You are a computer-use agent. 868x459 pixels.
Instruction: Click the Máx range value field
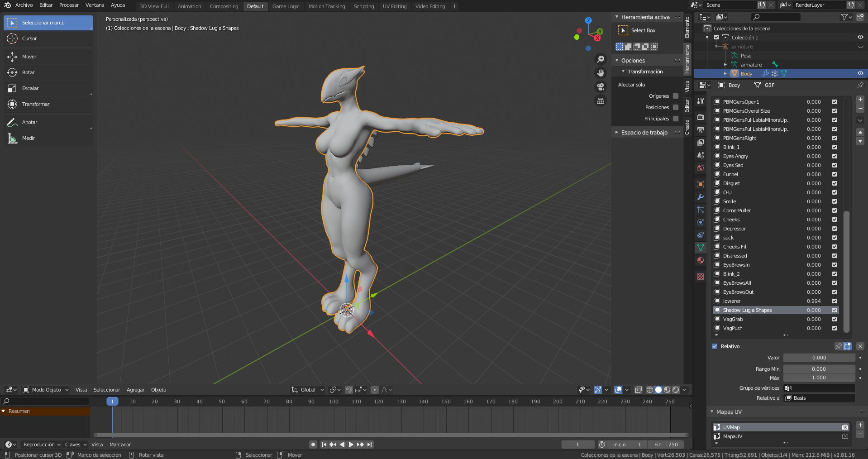click(x=819, y=378)
